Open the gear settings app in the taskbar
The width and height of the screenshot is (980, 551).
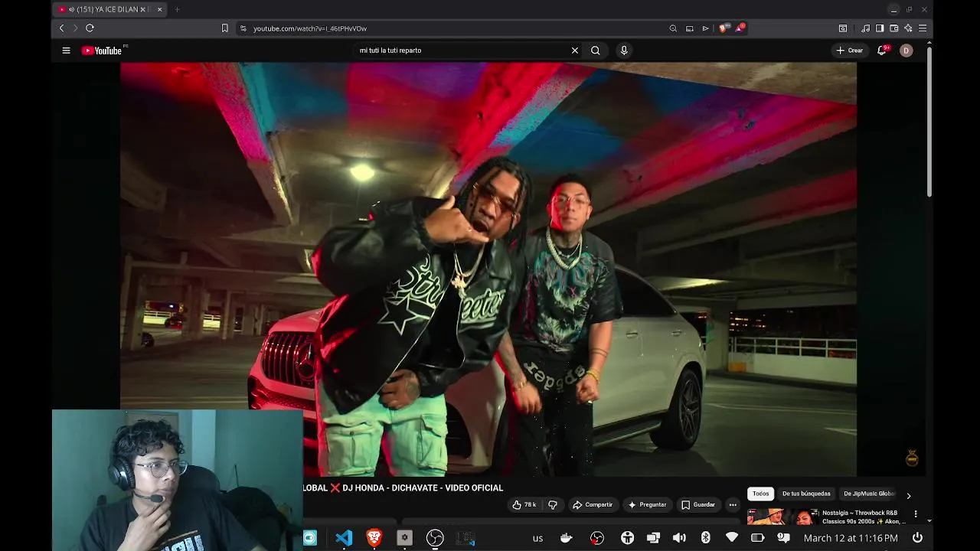point(404,538)
